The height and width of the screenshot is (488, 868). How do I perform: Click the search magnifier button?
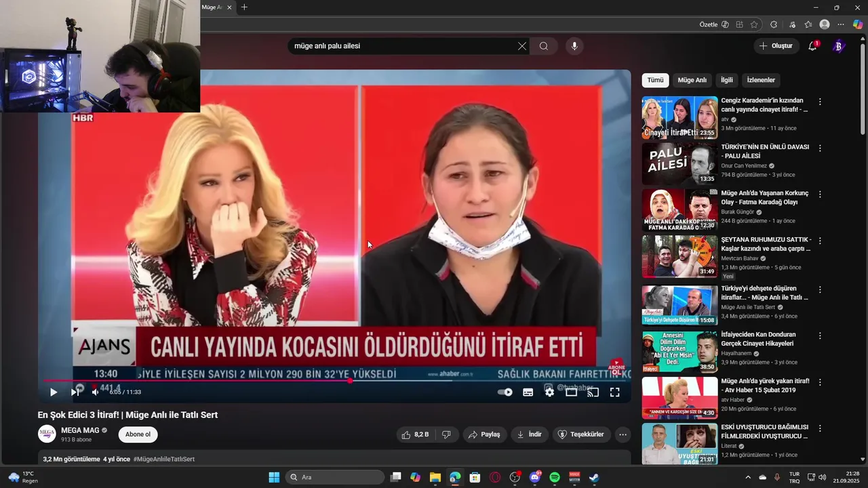click(x=544, y=46)
